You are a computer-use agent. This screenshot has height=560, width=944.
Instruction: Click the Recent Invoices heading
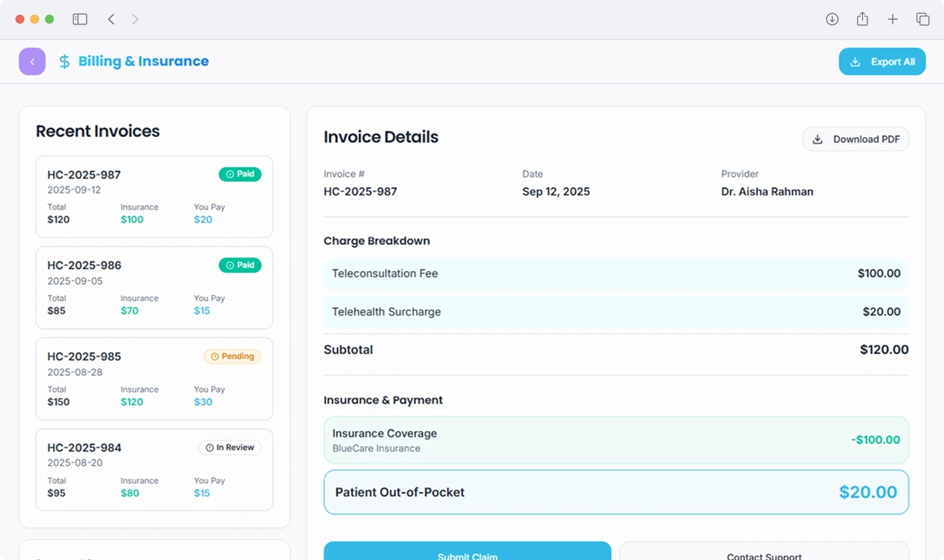(x=98, y=131)
